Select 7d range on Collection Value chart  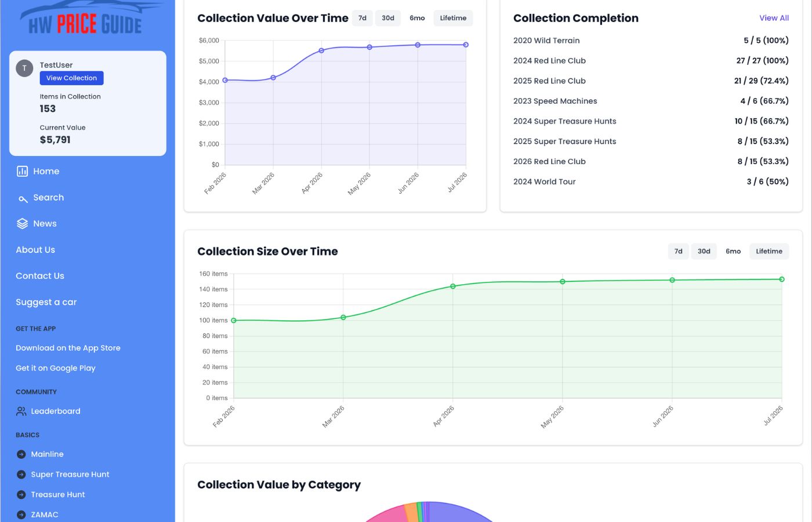[x=362, y=18]
